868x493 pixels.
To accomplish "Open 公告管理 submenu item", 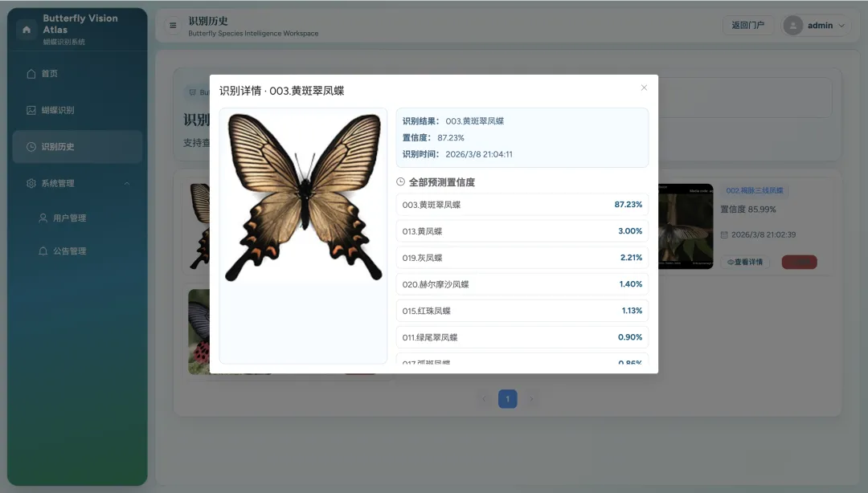I will (x=77, y=251).
